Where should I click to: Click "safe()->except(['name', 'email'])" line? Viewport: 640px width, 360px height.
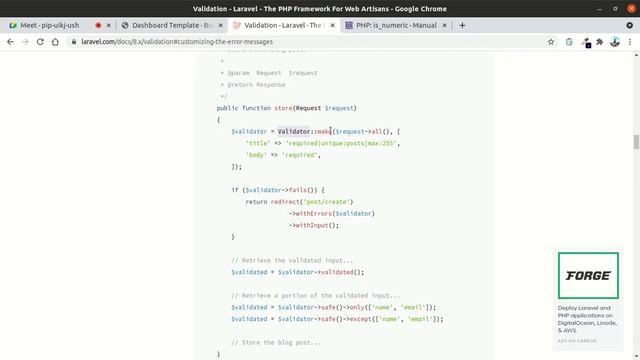382,319
